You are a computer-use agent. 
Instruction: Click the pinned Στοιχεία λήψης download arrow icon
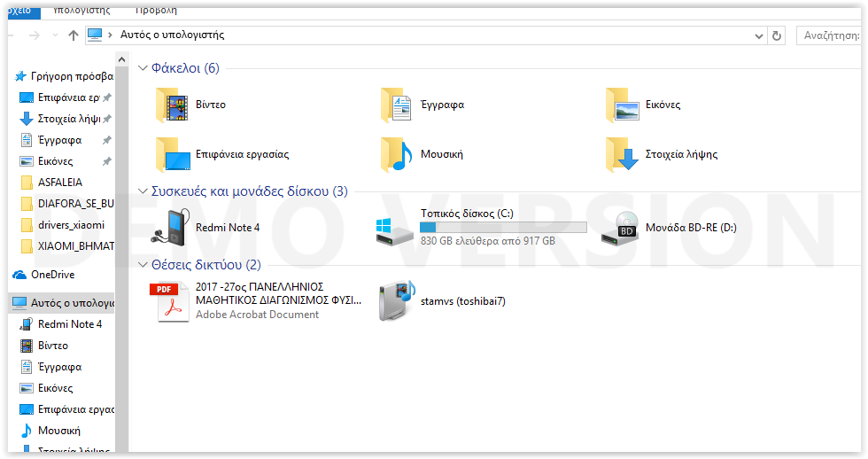[x=26, y=119]
